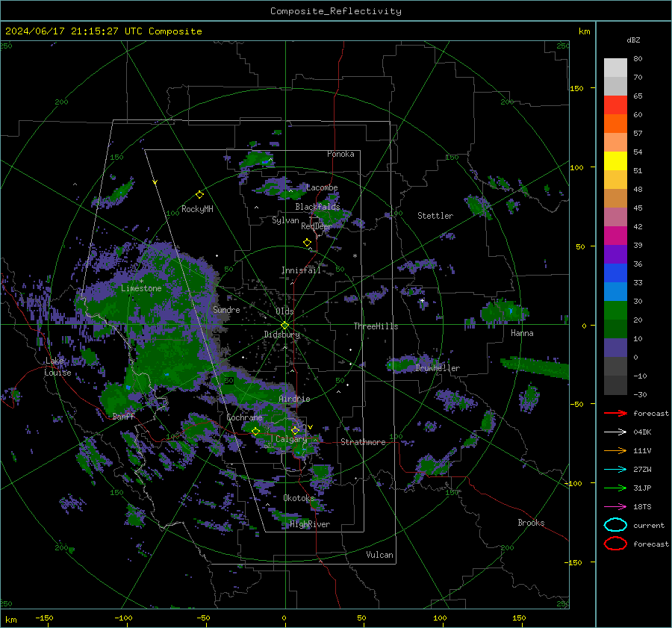672x628 pixels.
Task: Click the yellow diamond marker below RedDeer
Action: click(x=307, y=243)
